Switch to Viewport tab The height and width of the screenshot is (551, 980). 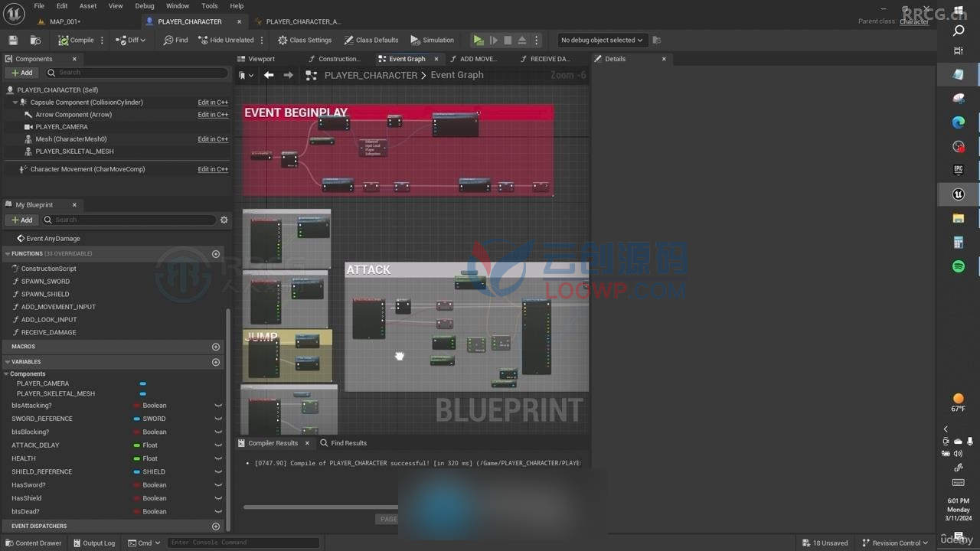tap(261, 59)
